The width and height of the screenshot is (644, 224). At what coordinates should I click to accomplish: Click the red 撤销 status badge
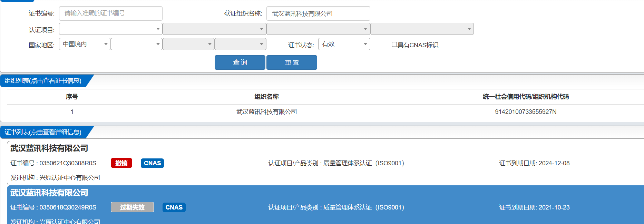tap(121, 163)
